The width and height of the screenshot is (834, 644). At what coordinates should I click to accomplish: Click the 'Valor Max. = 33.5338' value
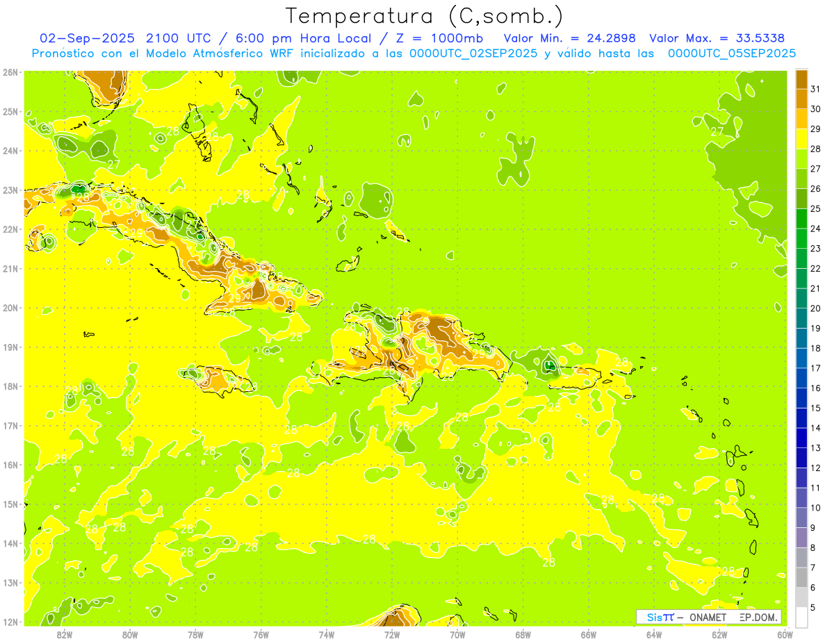[x=717, y=38]
